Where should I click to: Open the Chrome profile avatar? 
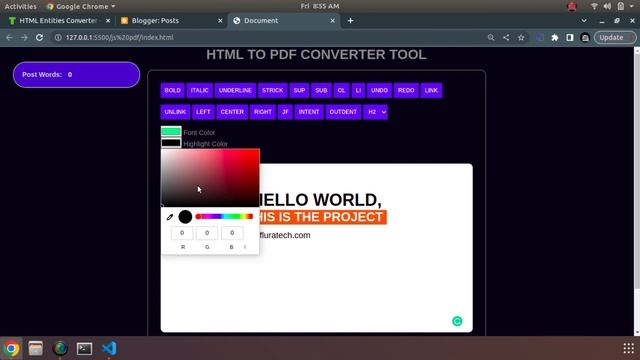585,37
